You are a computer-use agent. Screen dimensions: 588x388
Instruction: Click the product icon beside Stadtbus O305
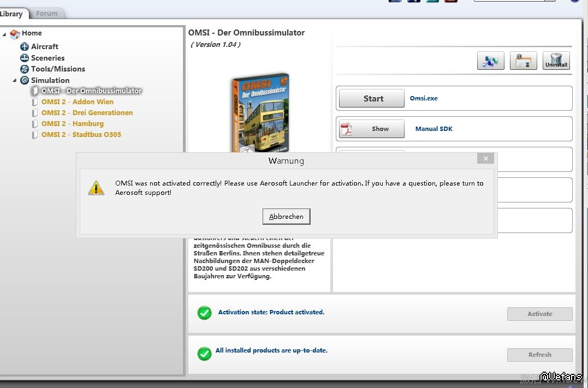point(35,135)
